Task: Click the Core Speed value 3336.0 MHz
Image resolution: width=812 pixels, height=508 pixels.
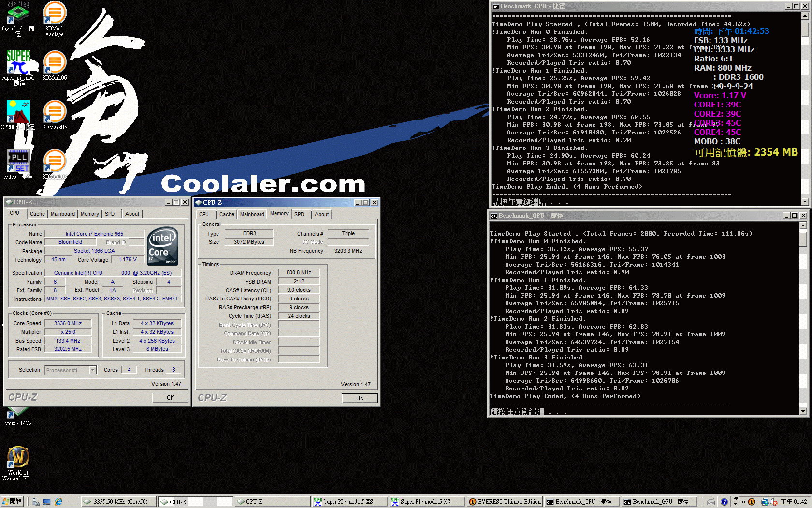Action: (68, 323)
